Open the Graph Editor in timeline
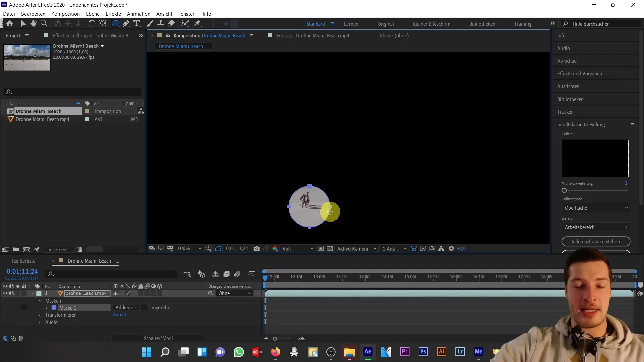The height and width of the screenshot is (362, 644). click(x=252, y=274)
